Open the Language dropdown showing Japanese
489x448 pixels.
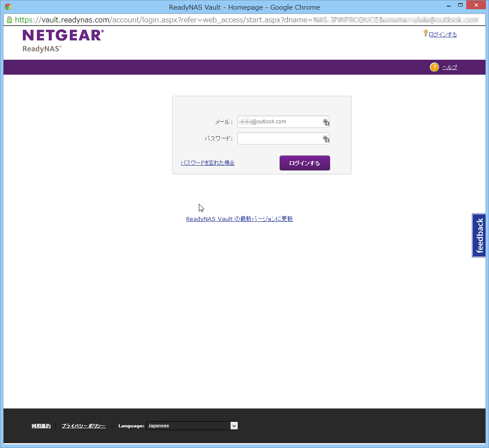coord(192,426)
